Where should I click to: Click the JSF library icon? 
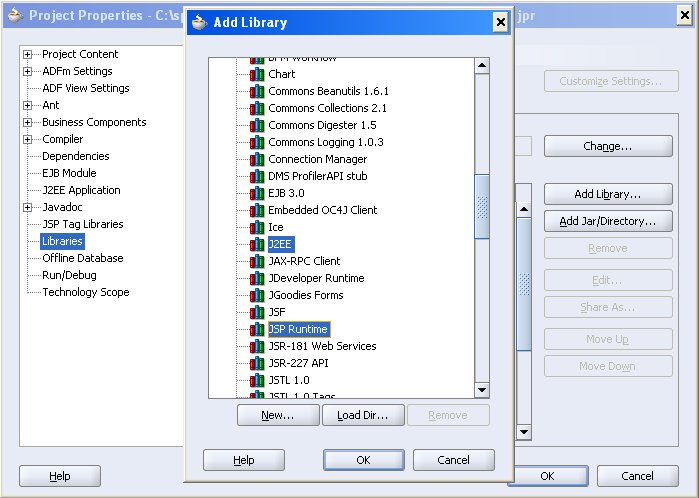257,312
